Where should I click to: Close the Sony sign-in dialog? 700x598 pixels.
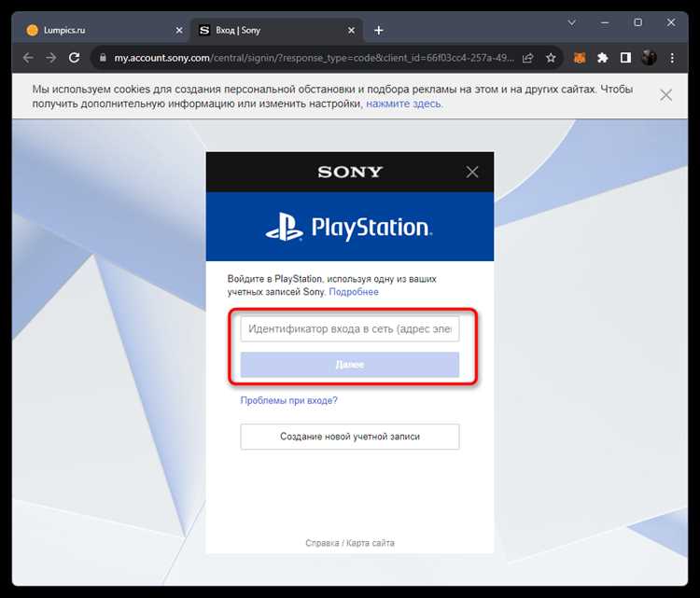tap(472, 172)
